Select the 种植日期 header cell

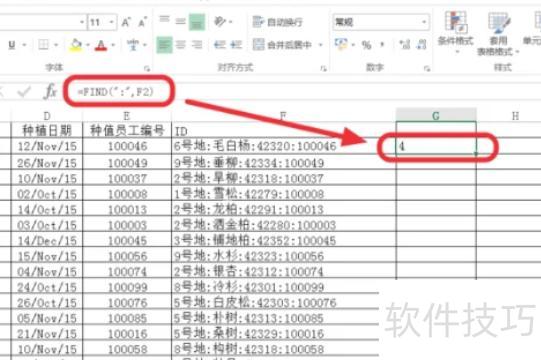click(47, 130)
